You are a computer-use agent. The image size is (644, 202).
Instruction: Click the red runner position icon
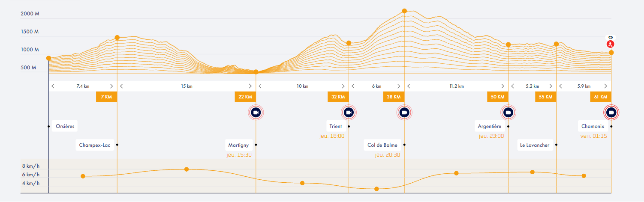pyautogui.click(x=610, y=44)
